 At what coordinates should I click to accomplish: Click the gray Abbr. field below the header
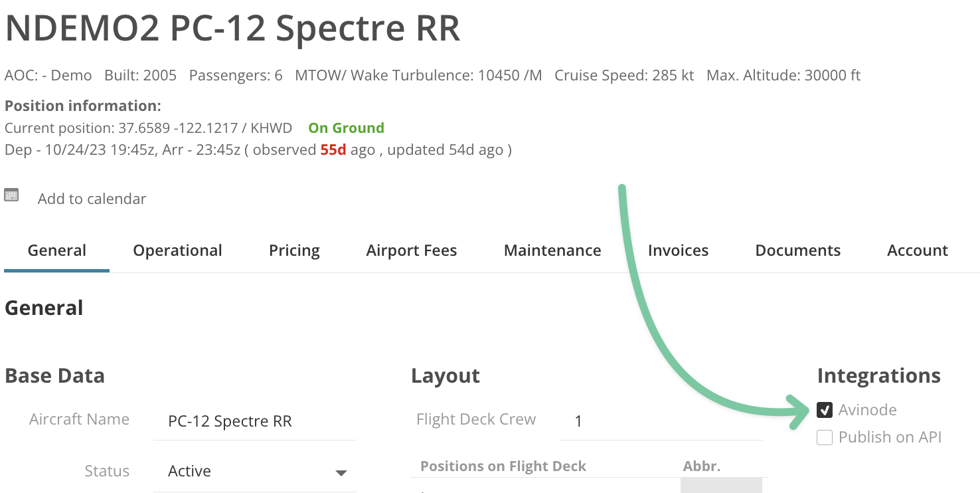[721, 486]
